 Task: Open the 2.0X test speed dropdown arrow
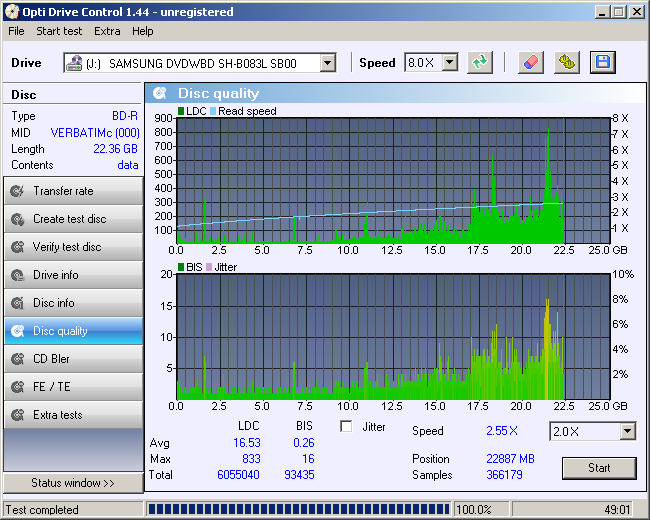click(x=628, y=431)
